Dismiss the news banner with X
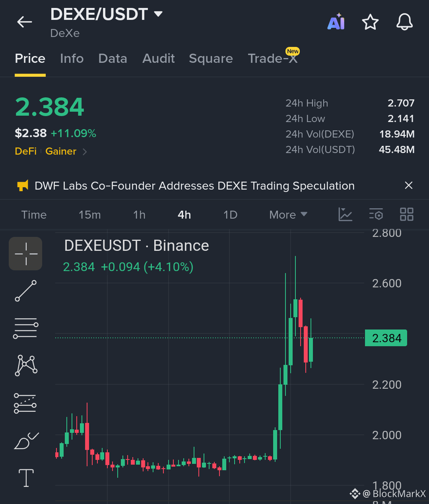 [x=408, y=185]
